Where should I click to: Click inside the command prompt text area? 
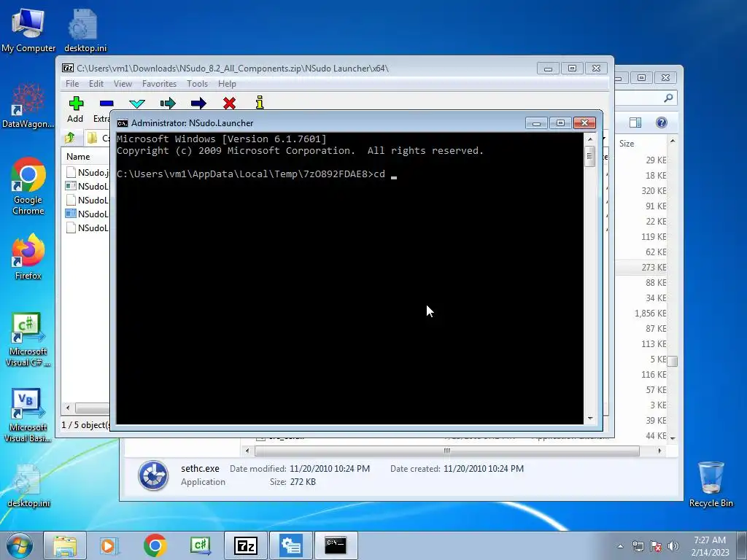[x=349, y=278]
